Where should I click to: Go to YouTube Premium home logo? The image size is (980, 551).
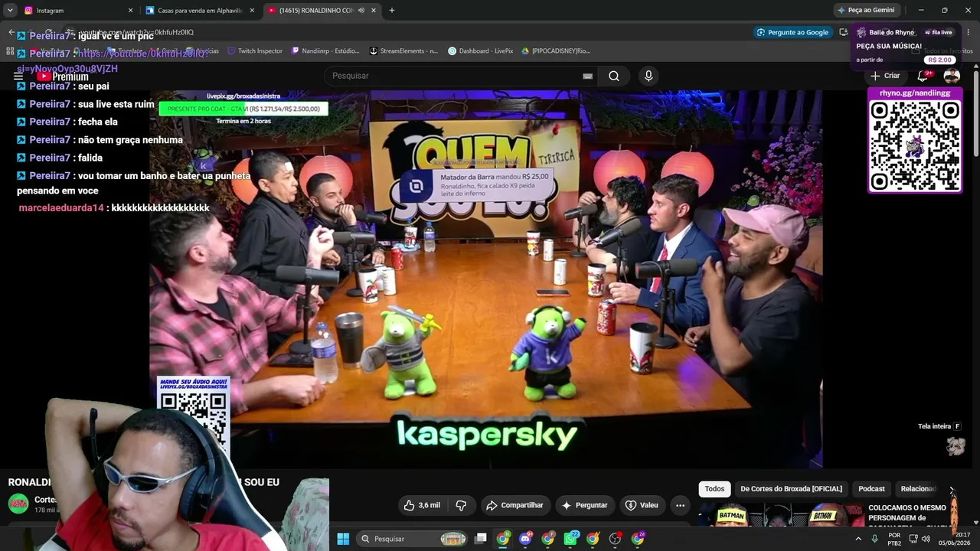coord(63,77)
